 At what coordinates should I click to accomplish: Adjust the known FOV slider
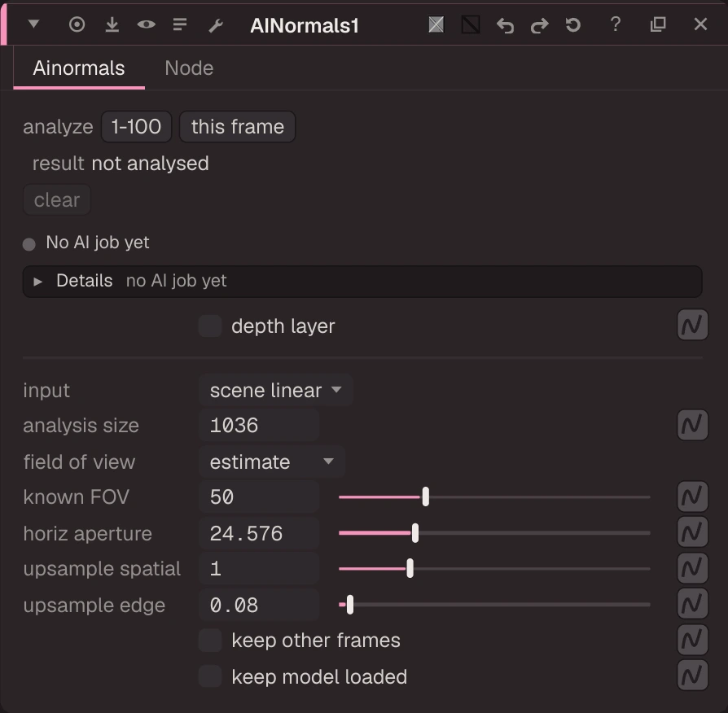tap(494, 496)
